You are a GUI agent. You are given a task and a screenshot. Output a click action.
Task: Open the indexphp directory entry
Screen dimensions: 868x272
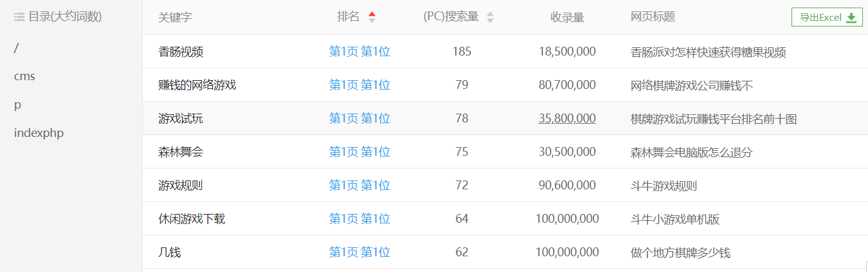coord(39,133)
